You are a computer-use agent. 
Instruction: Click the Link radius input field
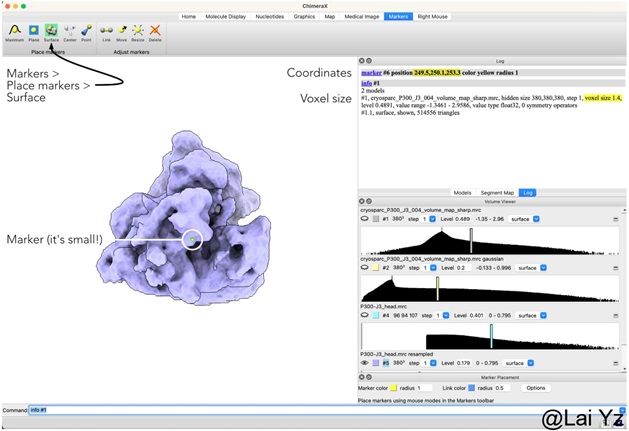(x=503, y=388)
